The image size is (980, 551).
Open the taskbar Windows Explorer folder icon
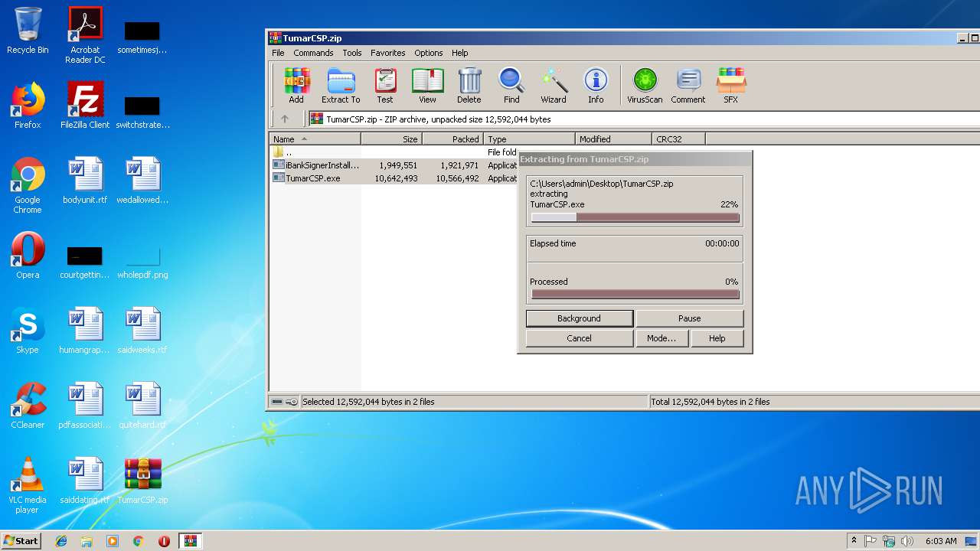point(87,541)
